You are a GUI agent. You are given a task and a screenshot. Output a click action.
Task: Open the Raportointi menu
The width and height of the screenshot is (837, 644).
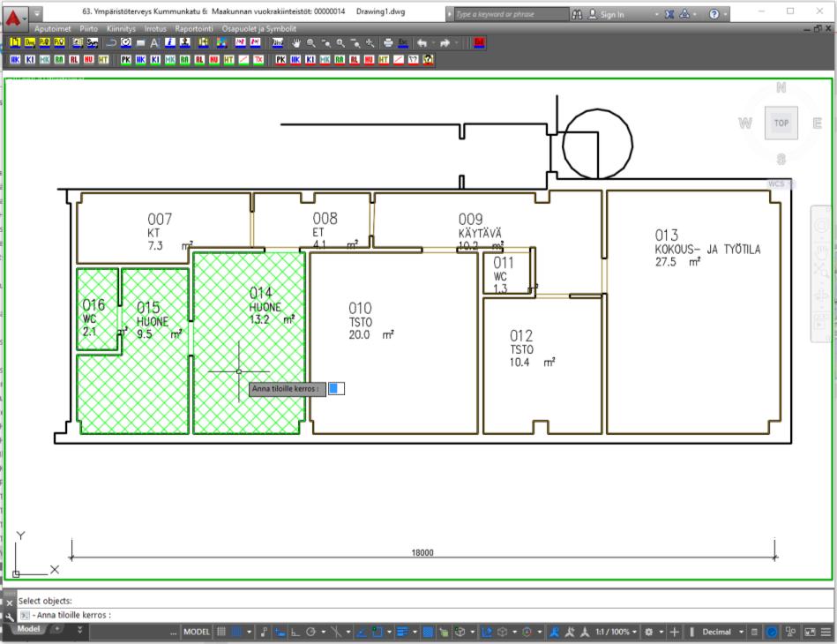coord(194,29)
